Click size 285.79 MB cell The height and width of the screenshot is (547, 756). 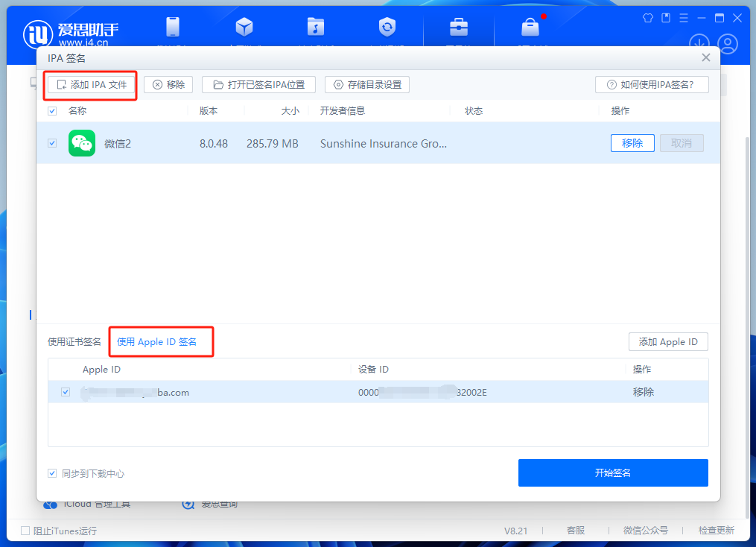point(273,144)
